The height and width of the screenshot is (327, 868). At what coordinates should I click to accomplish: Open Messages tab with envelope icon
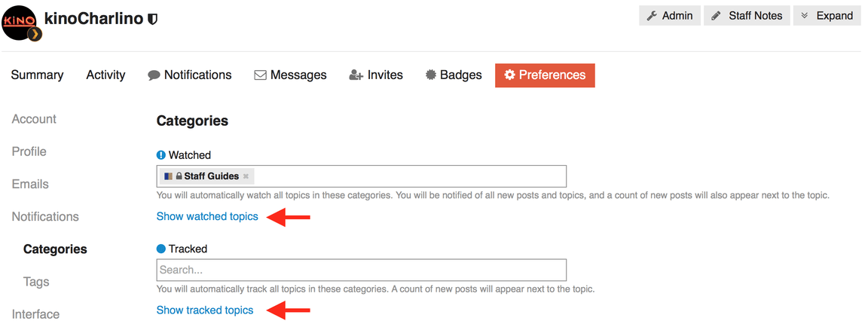pyautogui.click(x=290, y=75)
